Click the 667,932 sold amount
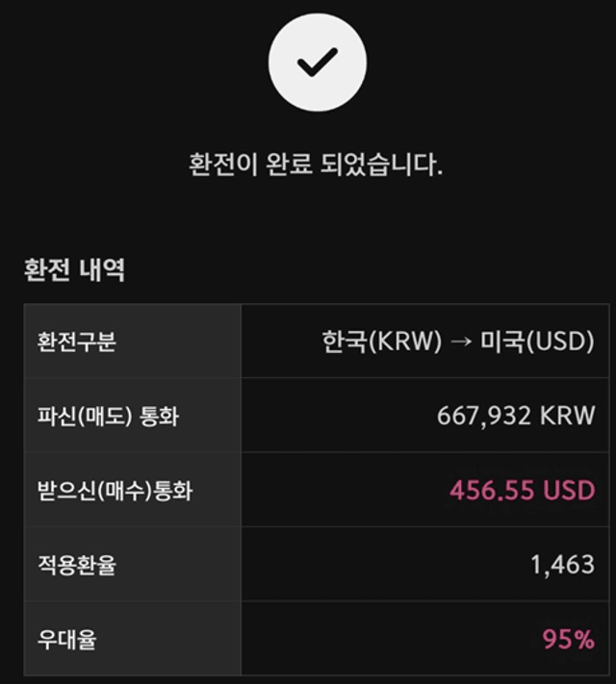Screen dimensions: 616x684 click(484, 416)
